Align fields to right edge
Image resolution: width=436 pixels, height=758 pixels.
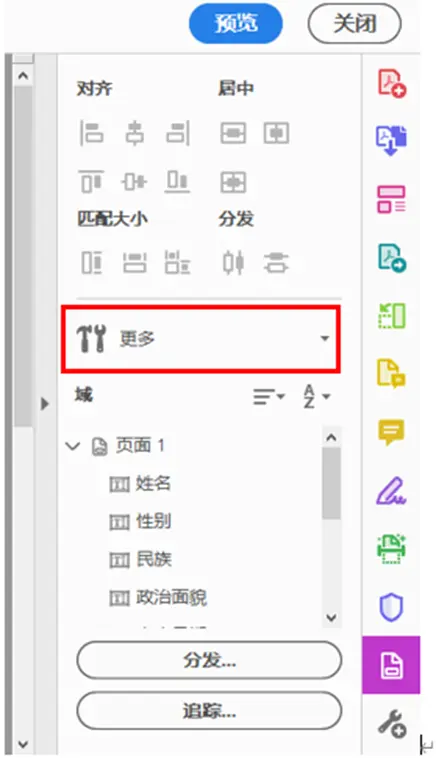pos(178,133)
